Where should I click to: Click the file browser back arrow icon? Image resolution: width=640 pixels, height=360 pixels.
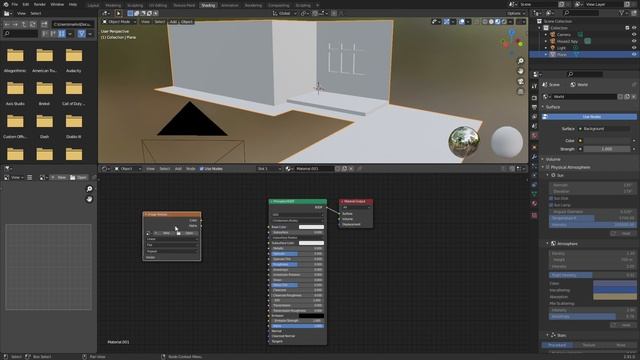click(7, 24)
